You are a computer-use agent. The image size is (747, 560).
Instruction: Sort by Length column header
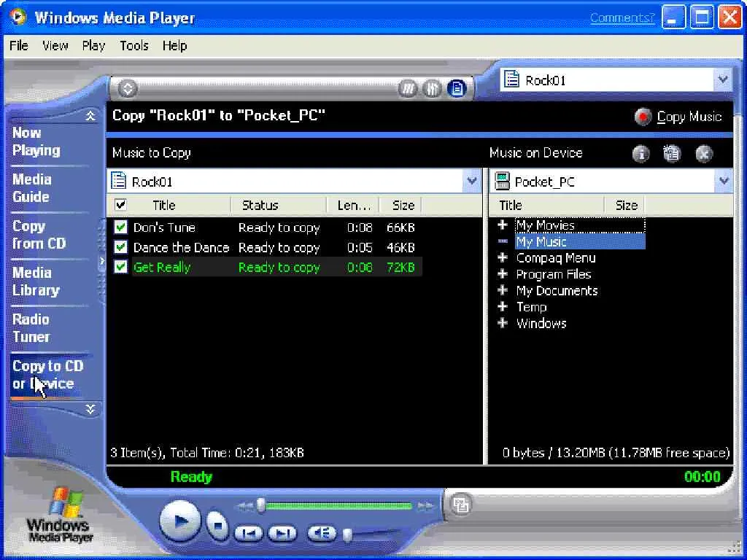(353, 205)
